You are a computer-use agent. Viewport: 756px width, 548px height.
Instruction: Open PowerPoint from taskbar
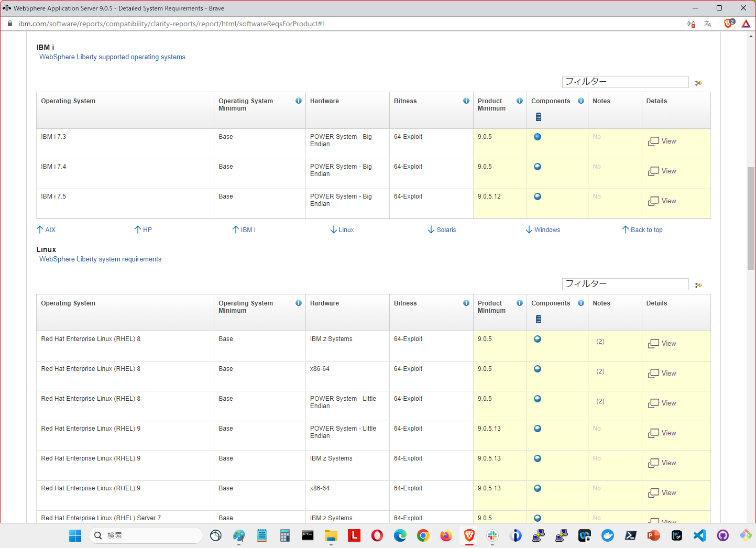654,535
